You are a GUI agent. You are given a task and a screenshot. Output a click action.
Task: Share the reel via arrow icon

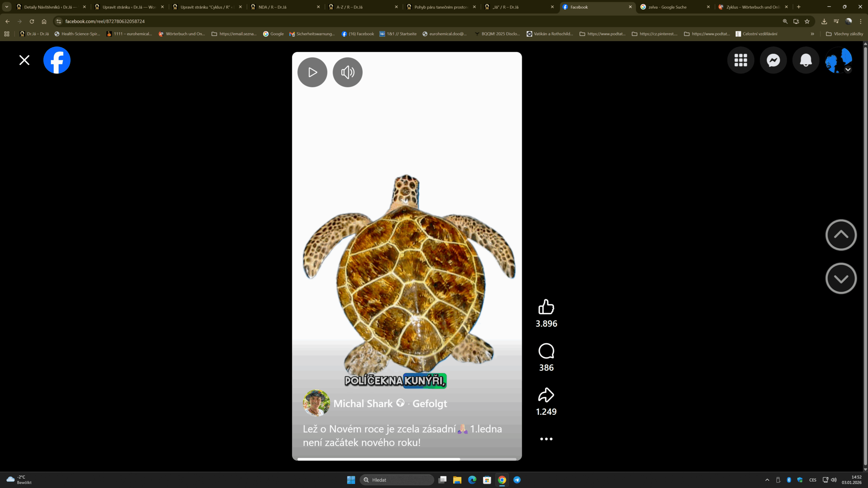click(x=546, y=395)
